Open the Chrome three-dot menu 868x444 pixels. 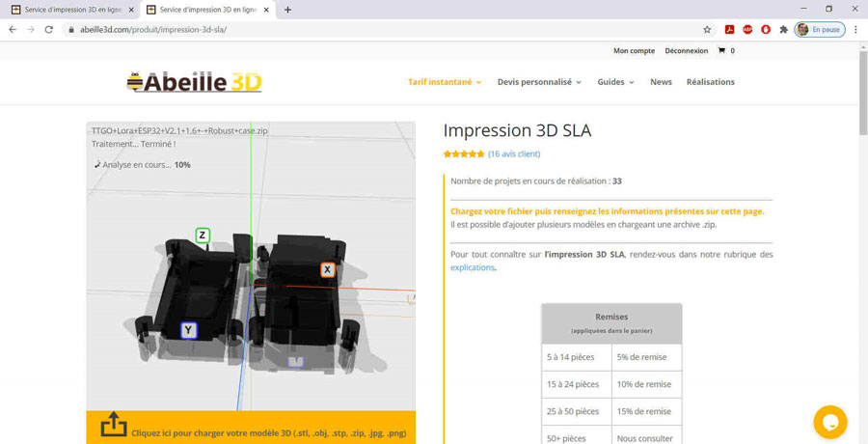pos(855,29)
